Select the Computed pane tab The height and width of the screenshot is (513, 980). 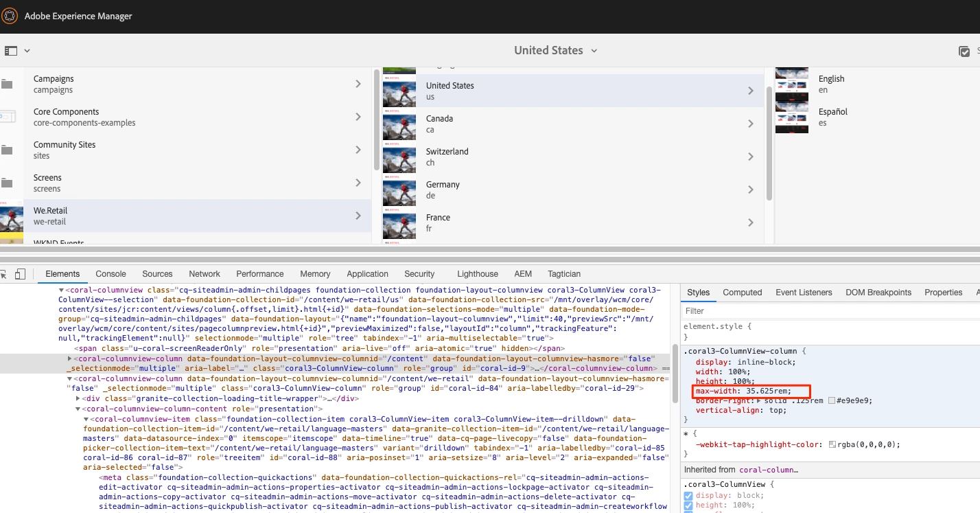(x=742, y=292)
